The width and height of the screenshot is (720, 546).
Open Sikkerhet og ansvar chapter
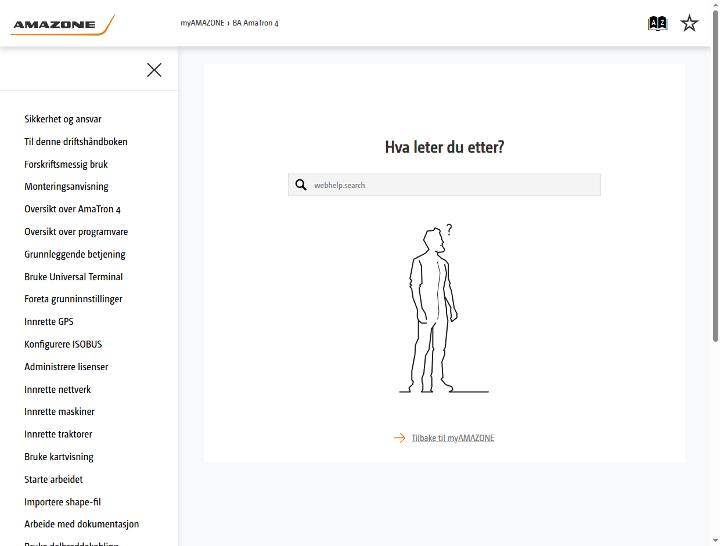coord(63,119)
